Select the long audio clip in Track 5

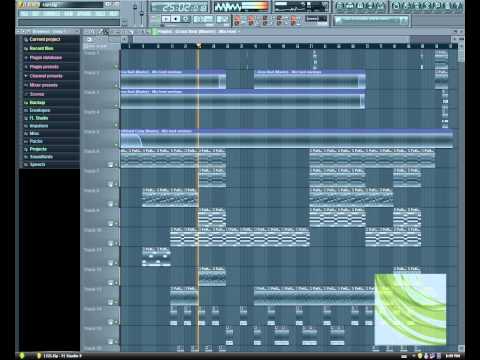pyautogui.click(x=287, y=139)
